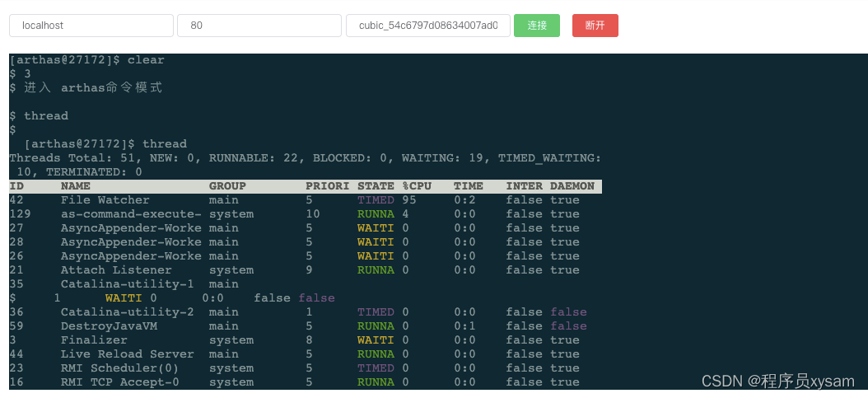Click the "RMI Scheduler(0)" thread name
The width and height of the screenshot is (868, 398).
click(x=120, y=368)
